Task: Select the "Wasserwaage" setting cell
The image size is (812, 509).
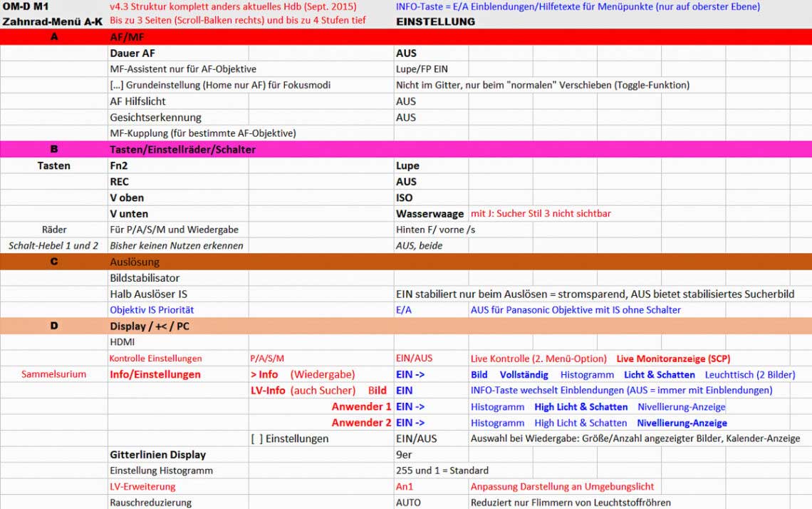Action: click(x=430, y=214)
